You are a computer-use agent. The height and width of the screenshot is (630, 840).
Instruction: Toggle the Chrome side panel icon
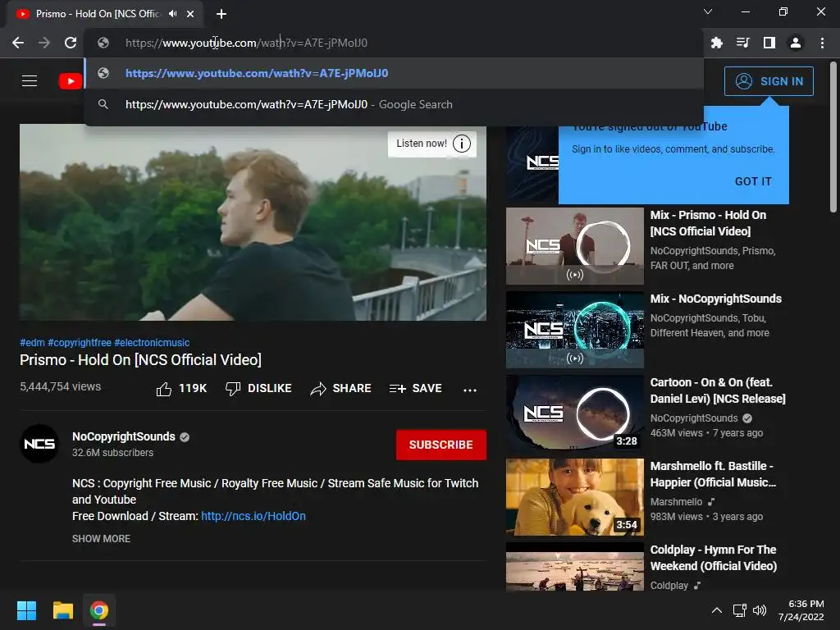point(769,43)
